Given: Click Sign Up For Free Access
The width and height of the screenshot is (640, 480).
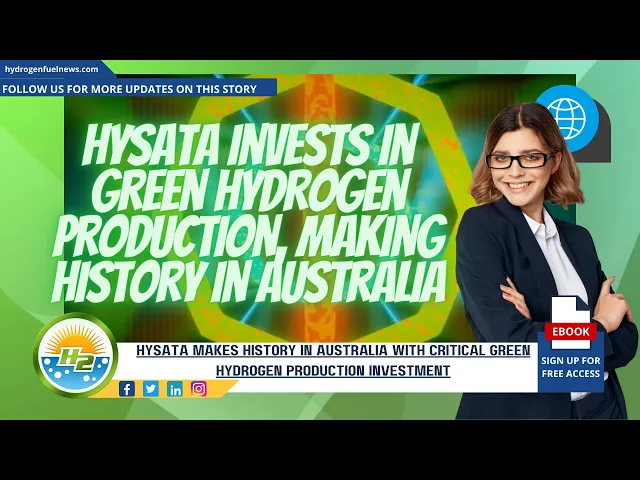Looking at the screenshot, I should (x=571, y=367).
